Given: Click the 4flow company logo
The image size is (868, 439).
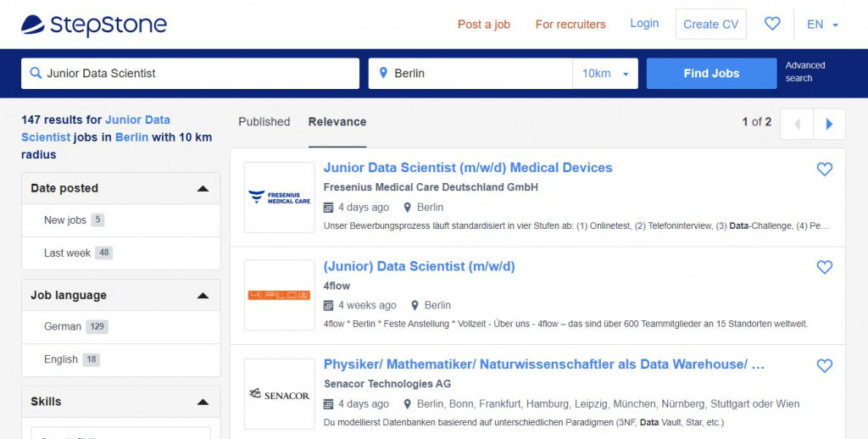Looking at the screenshot, I should click(279, 295).
